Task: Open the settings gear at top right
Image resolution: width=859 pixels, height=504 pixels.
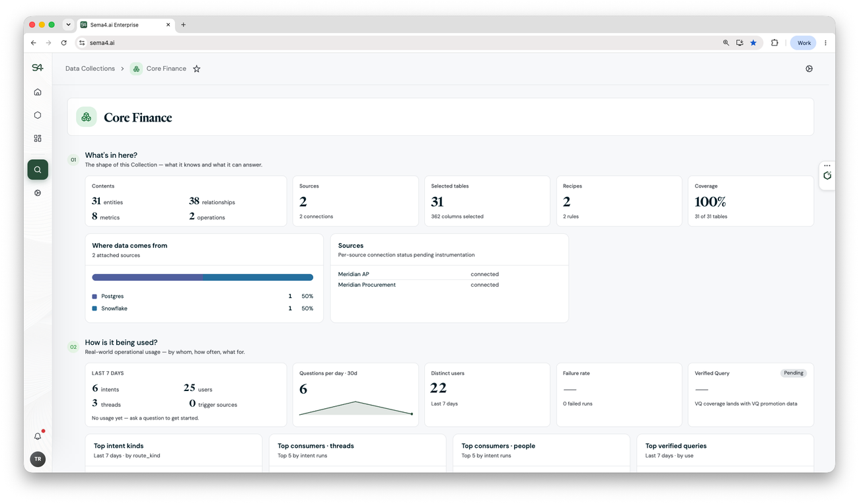Action: (809, 69)
